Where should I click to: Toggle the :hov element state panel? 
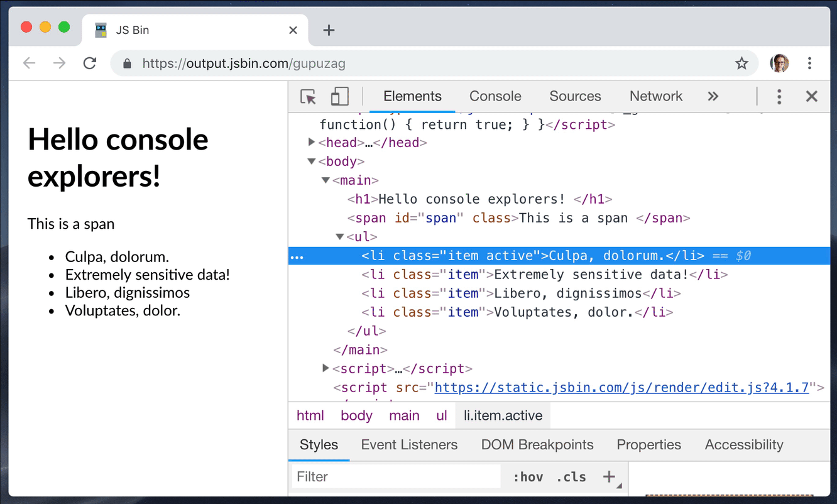528,477
